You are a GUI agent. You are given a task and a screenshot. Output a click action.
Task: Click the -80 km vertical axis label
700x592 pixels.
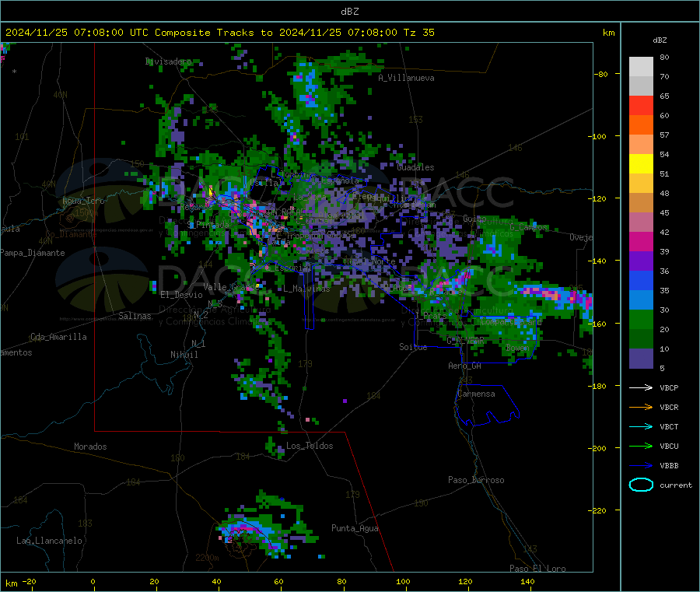[x=601, y=74]
